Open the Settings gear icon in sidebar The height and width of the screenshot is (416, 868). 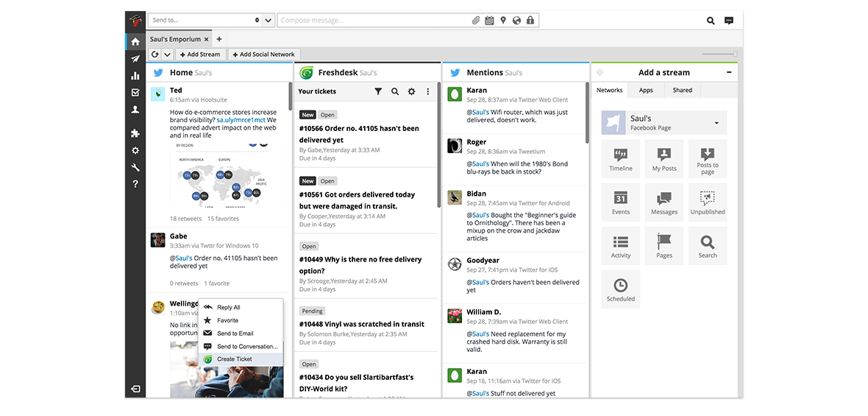click(x=135, y=151)
